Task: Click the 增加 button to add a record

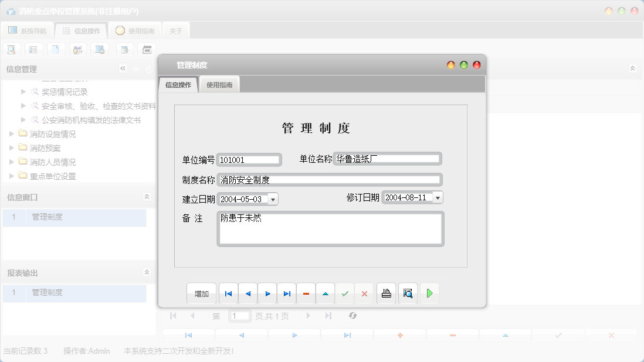Action: 202,293
